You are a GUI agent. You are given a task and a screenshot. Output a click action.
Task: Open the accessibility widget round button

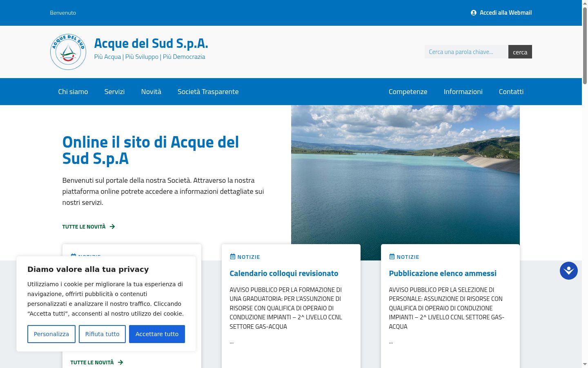pyautogui.click(x=569, y=271)
